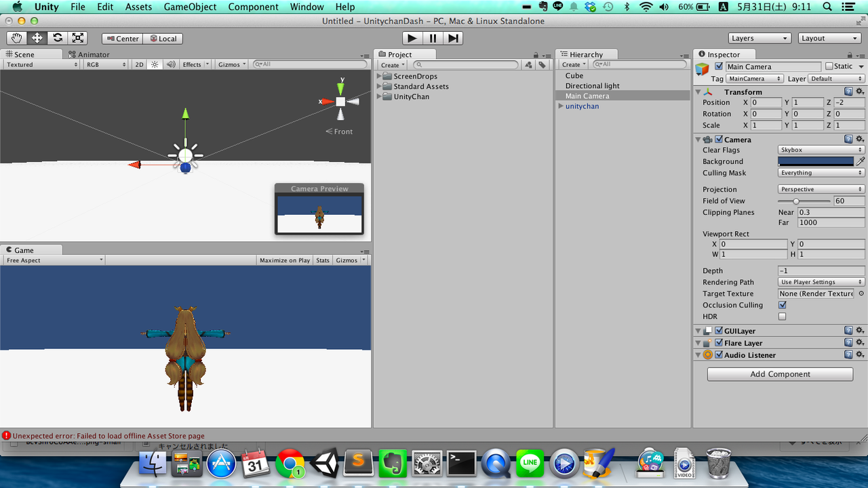Image resolution: width=868 pixels, height=488 pixels.
Task: Open Transform component gear menu
Action: (x=859, y=91)
